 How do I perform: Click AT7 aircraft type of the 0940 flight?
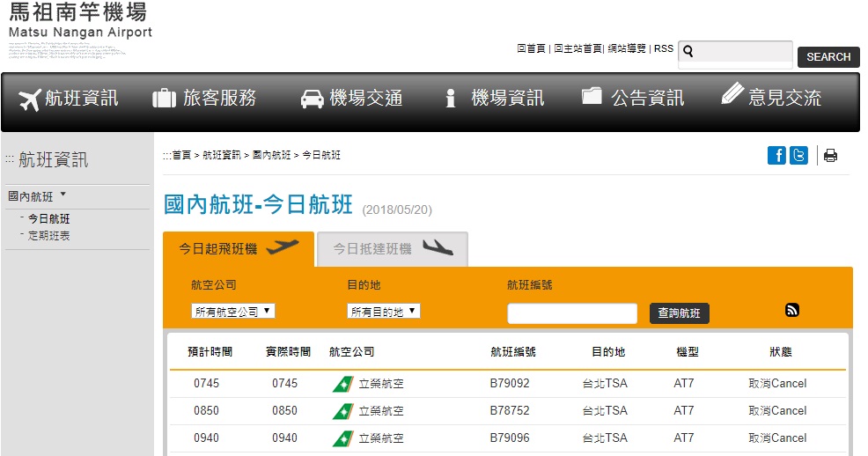coord(684,438)
